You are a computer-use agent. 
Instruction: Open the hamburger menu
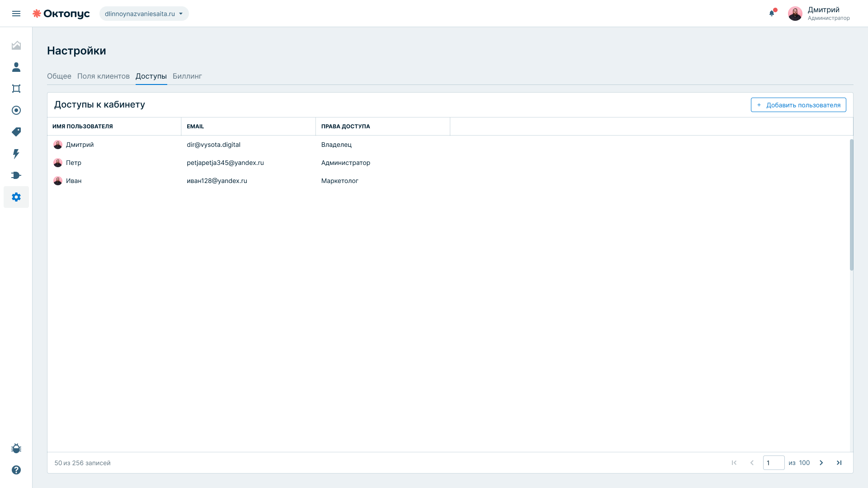point(16,14)
